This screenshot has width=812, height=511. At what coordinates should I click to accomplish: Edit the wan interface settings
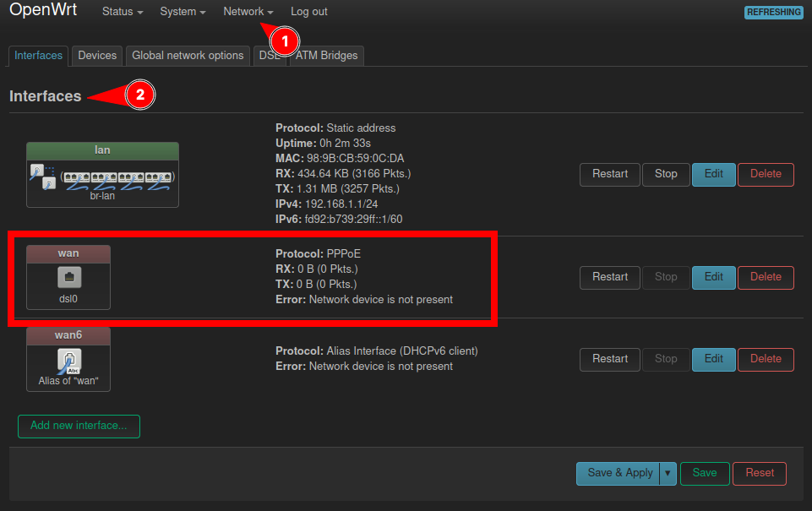(x=715, y=277)
